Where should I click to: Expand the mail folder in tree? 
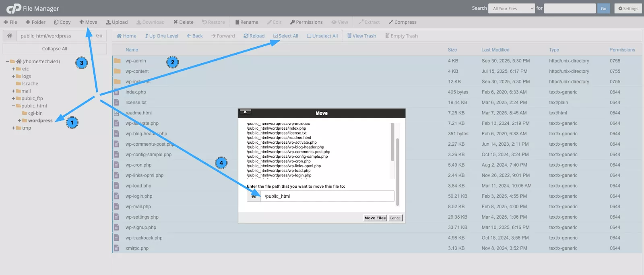tap(13, 91)
